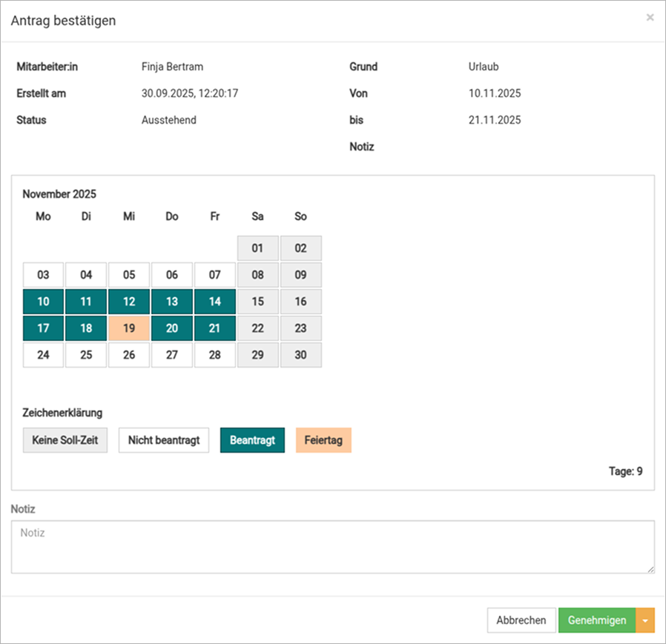Click into the Notiz text field
The image size is (666, 644).
[x=332, y=546]
